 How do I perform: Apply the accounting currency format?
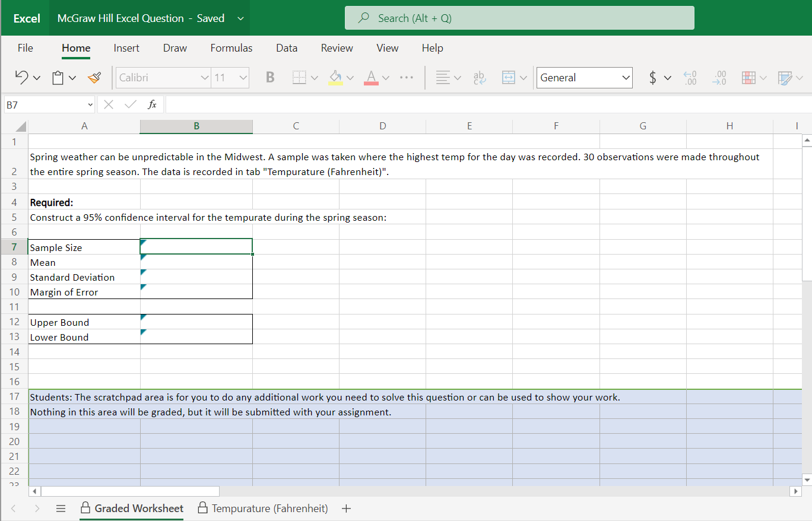[x=653, y=77]
